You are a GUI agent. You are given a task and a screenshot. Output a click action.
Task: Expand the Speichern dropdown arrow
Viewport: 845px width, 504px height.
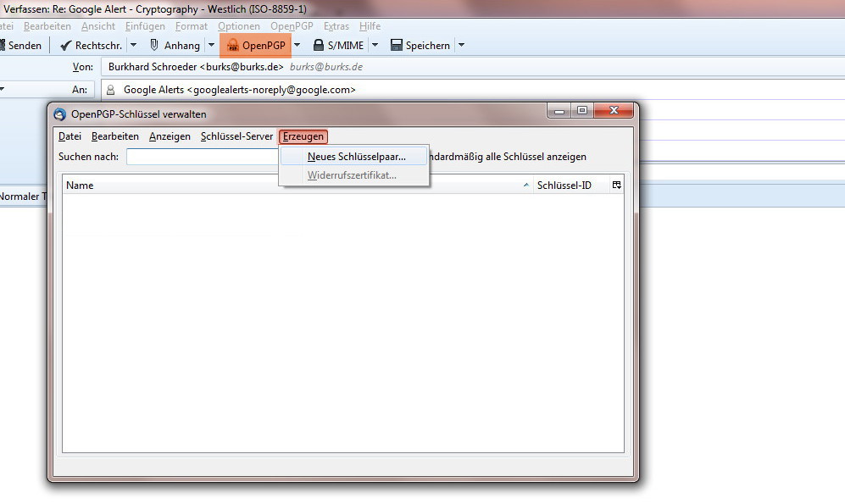click(461, 46)
